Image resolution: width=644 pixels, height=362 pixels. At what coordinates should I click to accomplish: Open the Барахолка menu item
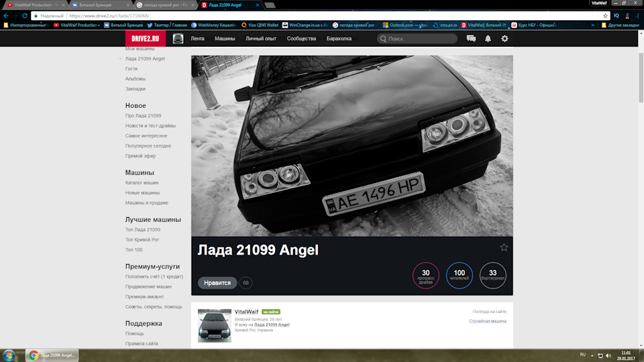(339, 39)
